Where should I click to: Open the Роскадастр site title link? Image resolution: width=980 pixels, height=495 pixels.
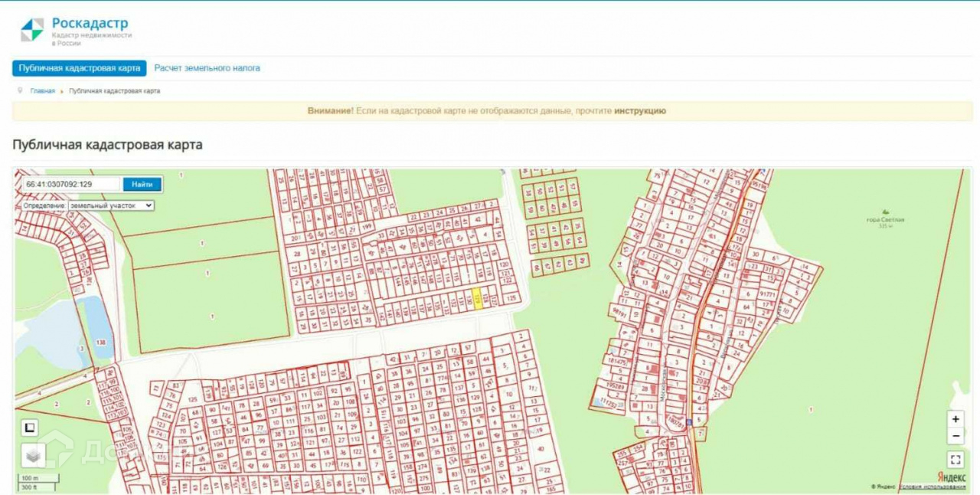point(90,23)
